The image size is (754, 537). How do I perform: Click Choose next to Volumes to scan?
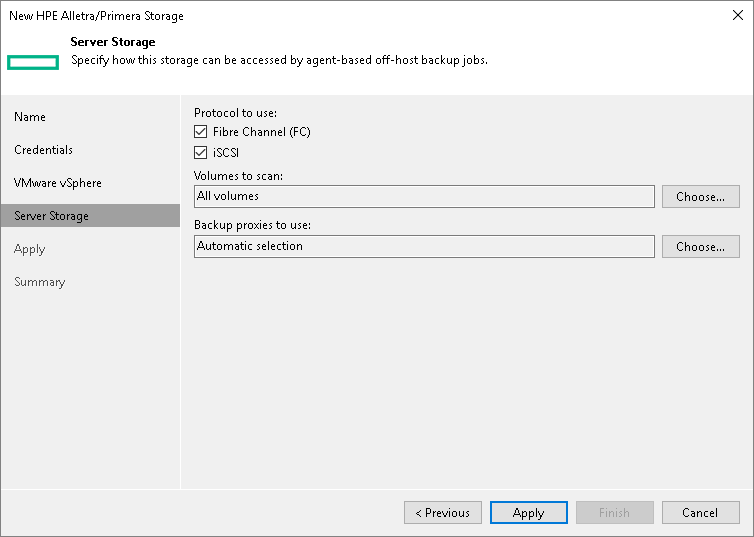pyautogui.click(x=701, y=197)
